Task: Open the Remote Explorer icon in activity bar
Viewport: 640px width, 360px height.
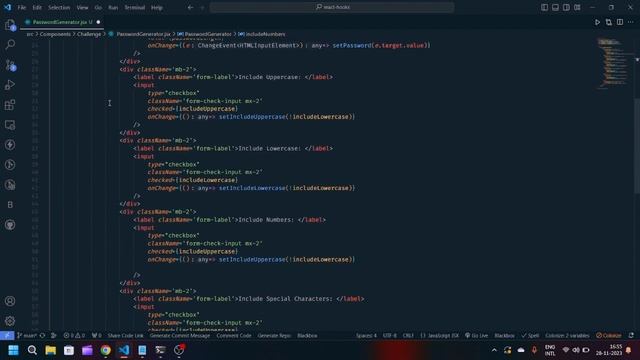Action: pos(10,125)
